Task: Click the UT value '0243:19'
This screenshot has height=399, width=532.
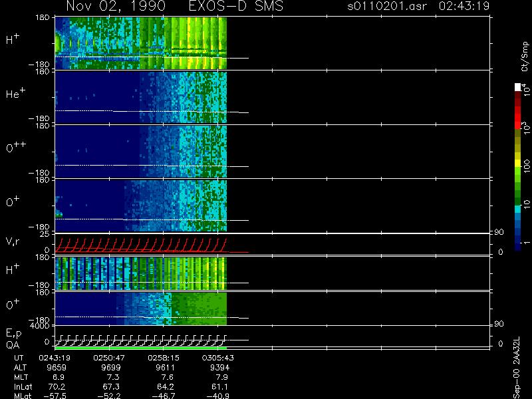Action: point(55,358)
